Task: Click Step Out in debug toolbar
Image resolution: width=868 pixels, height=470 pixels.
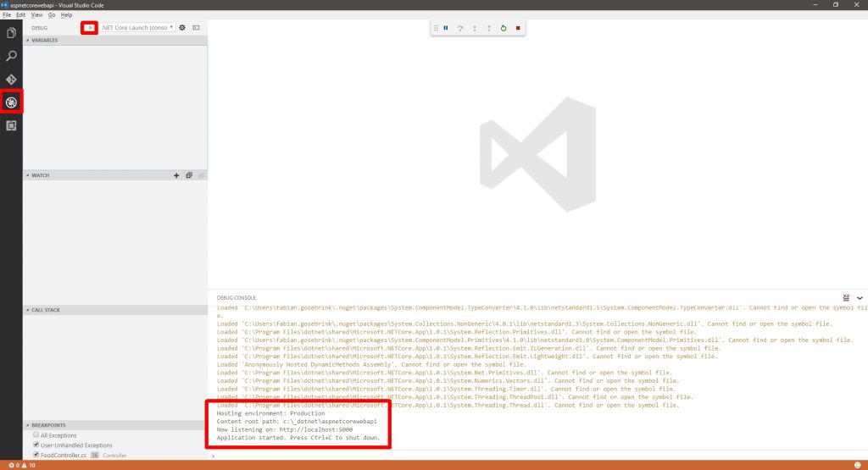Action: [x=489, y=28]
